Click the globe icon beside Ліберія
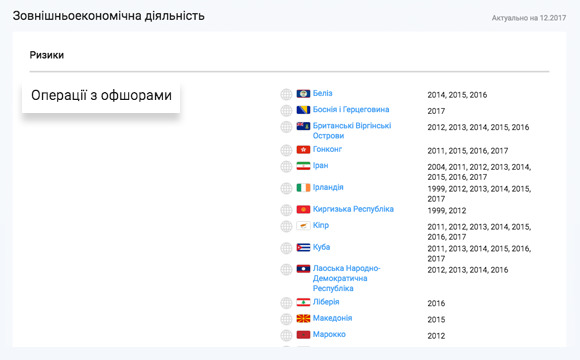Viewport: 580px width, 360px height. pyautogui.click(x=286, y=303)
